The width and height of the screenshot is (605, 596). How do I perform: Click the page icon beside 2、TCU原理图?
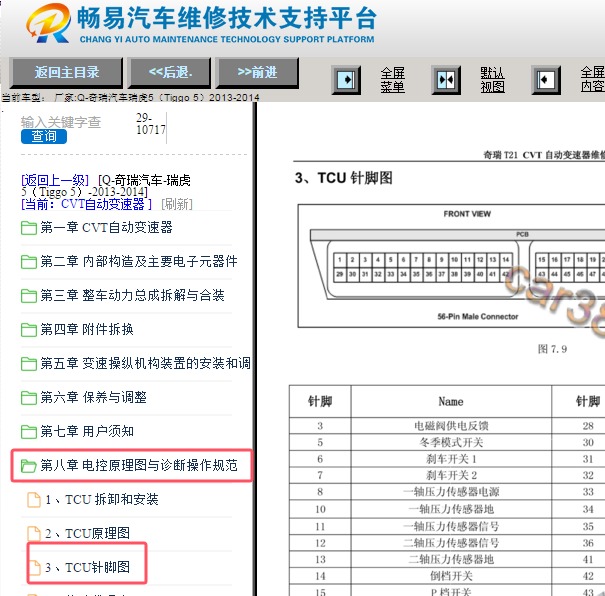(34, 534)
